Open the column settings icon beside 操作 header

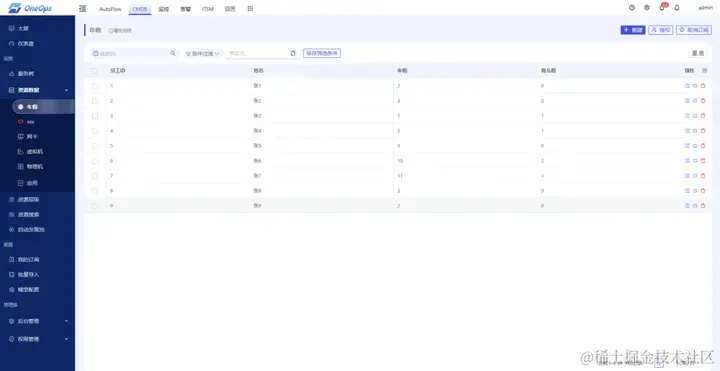click(x=705, y=70)
